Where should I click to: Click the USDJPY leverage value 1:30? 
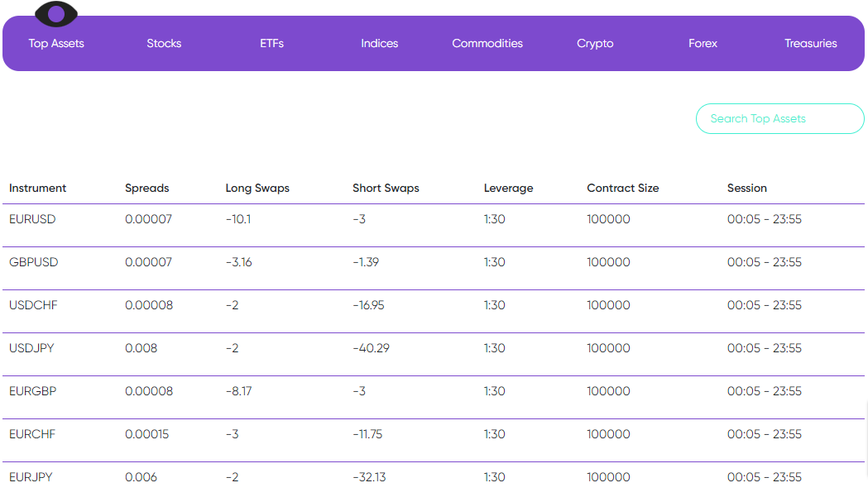click(494, 349)
